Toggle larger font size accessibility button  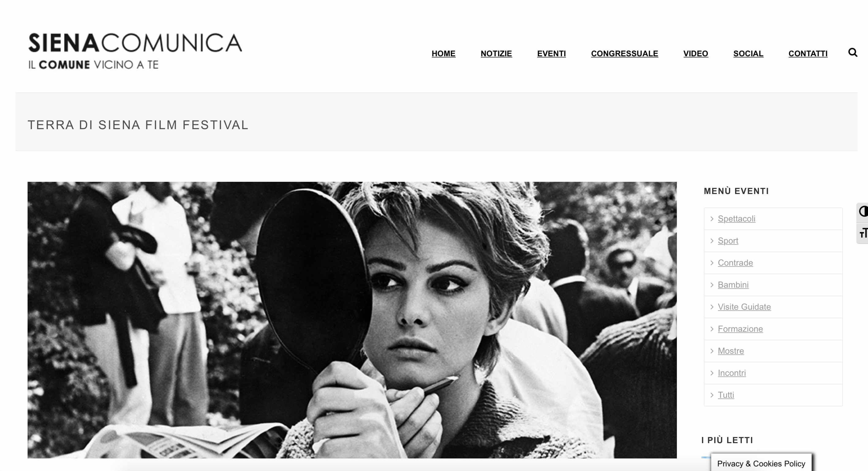863,233
